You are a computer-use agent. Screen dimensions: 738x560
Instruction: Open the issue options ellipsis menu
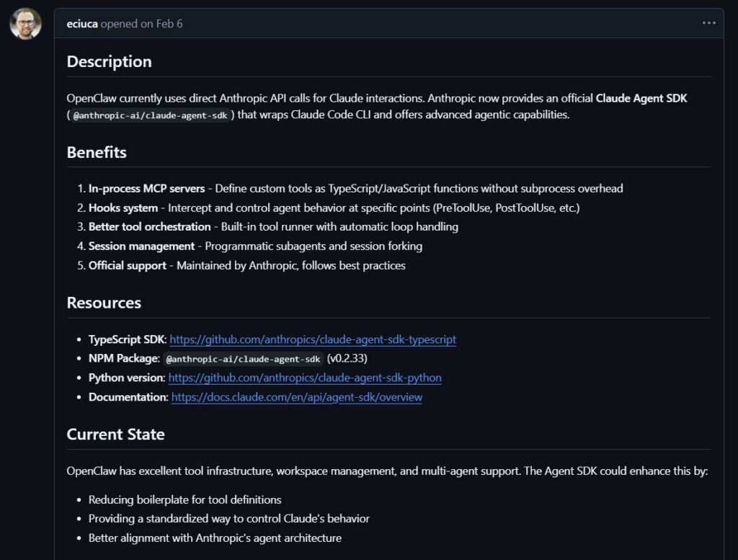point(709,23)
